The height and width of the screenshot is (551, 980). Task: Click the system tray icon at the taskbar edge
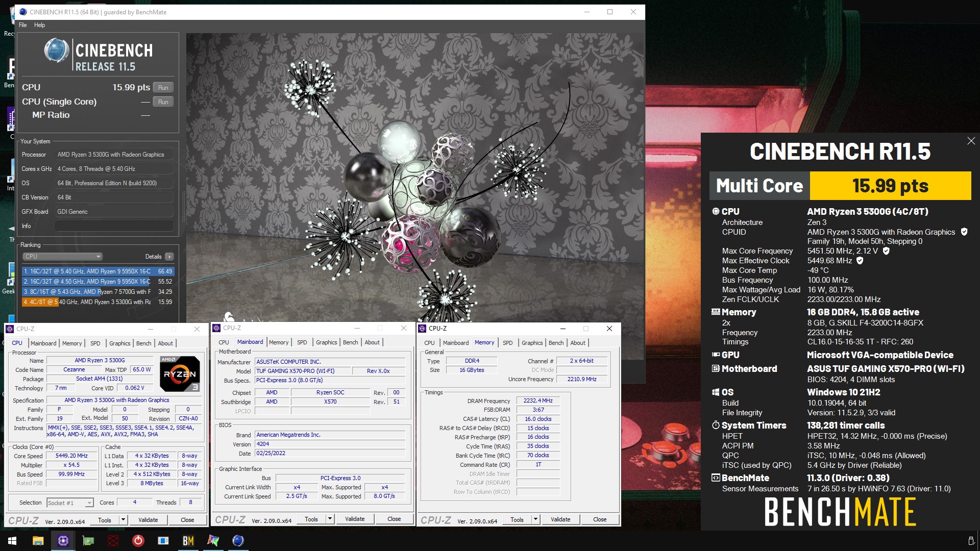tap(971, 541)
